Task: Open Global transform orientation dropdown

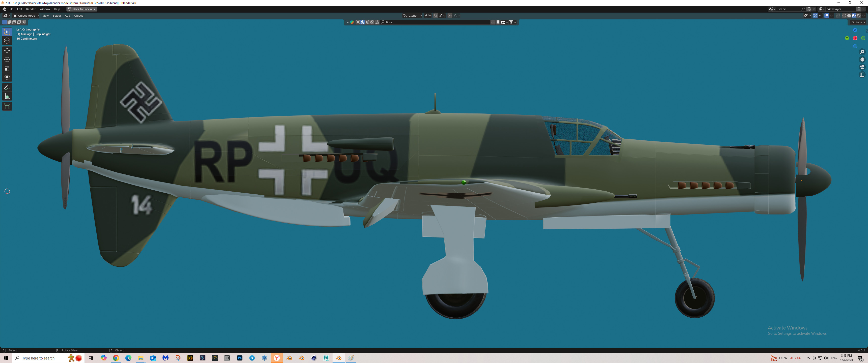Action: click(413, 16)
